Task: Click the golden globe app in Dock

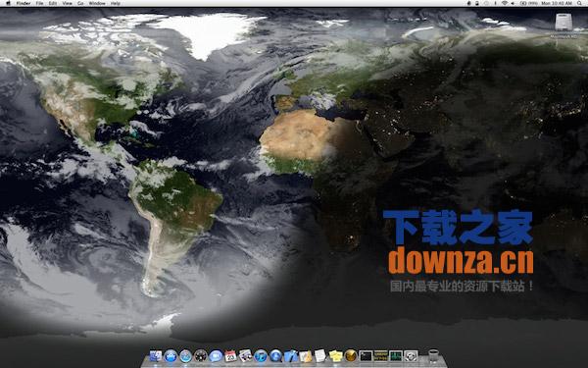Action: 351,355
